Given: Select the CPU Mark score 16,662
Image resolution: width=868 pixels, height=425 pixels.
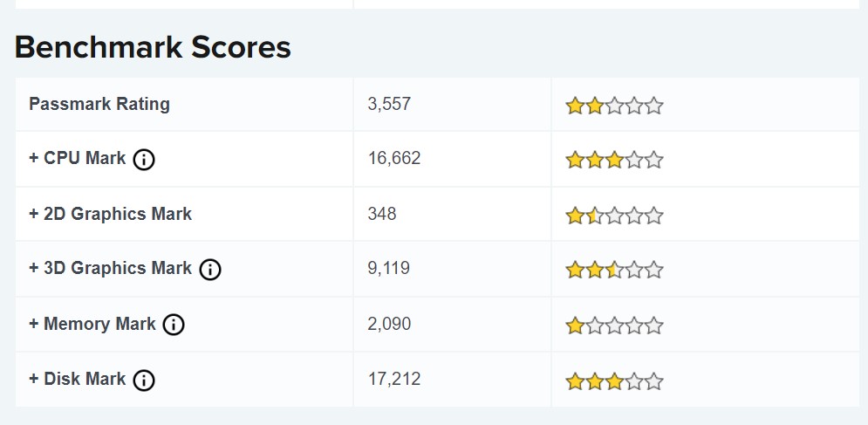Looking at the screenshot, I should (x=394, y=158).
